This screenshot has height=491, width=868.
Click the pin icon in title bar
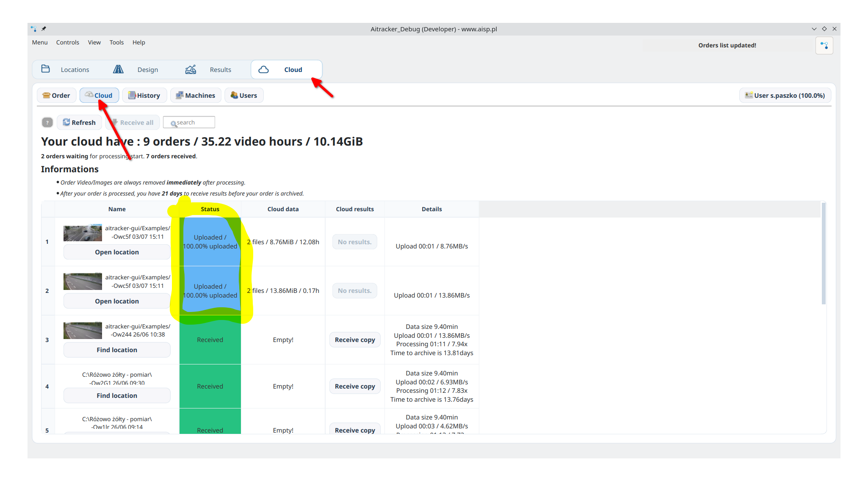[44, 29]
